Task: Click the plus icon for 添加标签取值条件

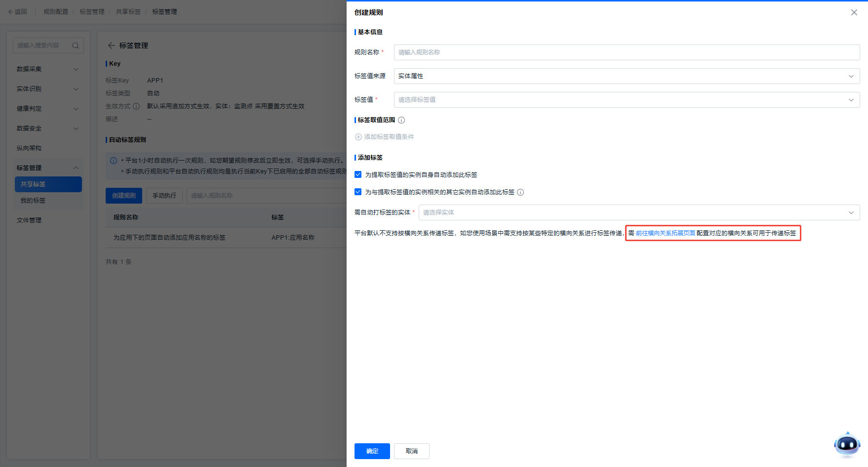Action: [x=358, y=137]
